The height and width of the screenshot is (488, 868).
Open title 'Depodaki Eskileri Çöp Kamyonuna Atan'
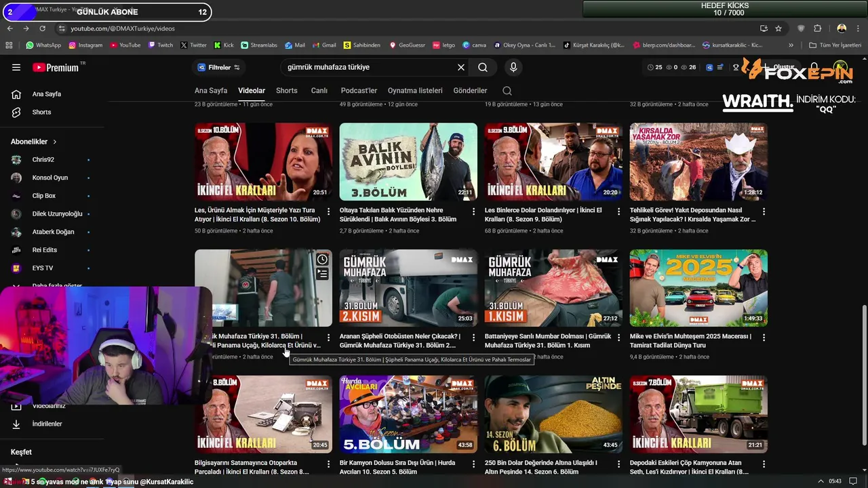pyautogui.click(x=690, y=467)
